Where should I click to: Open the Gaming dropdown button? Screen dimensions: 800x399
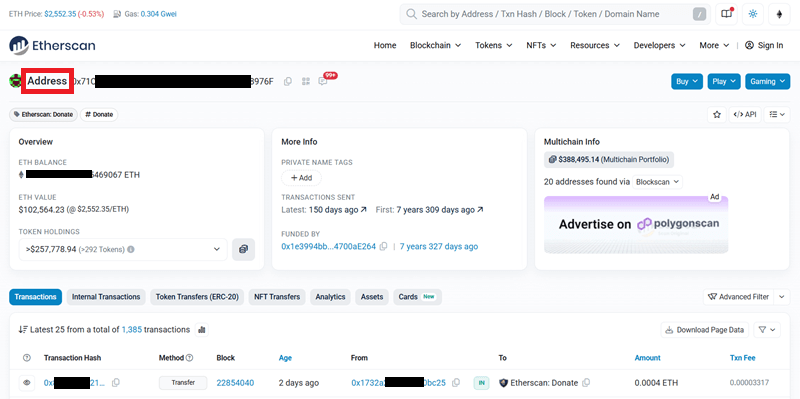coord(767,82)
